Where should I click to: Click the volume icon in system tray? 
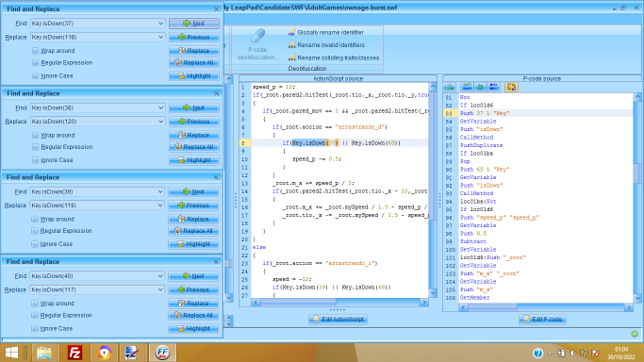pos(573,353)
